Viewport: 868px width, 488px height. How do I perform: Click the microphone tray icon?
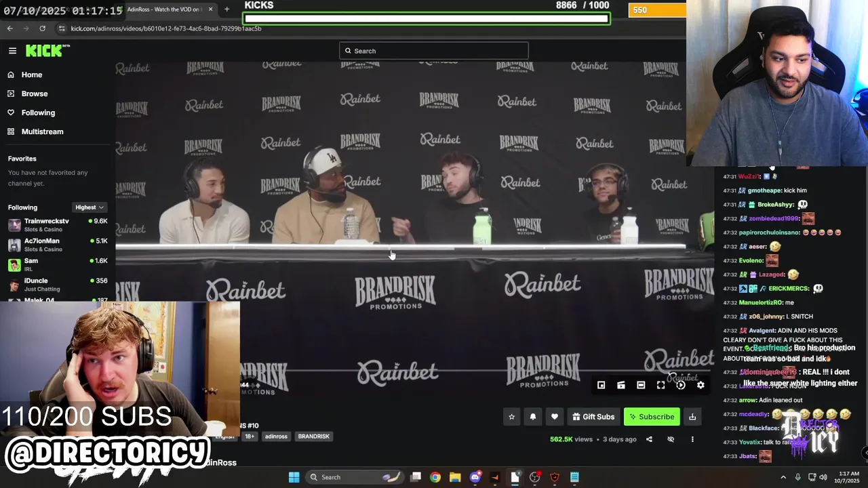coord(797,477)
